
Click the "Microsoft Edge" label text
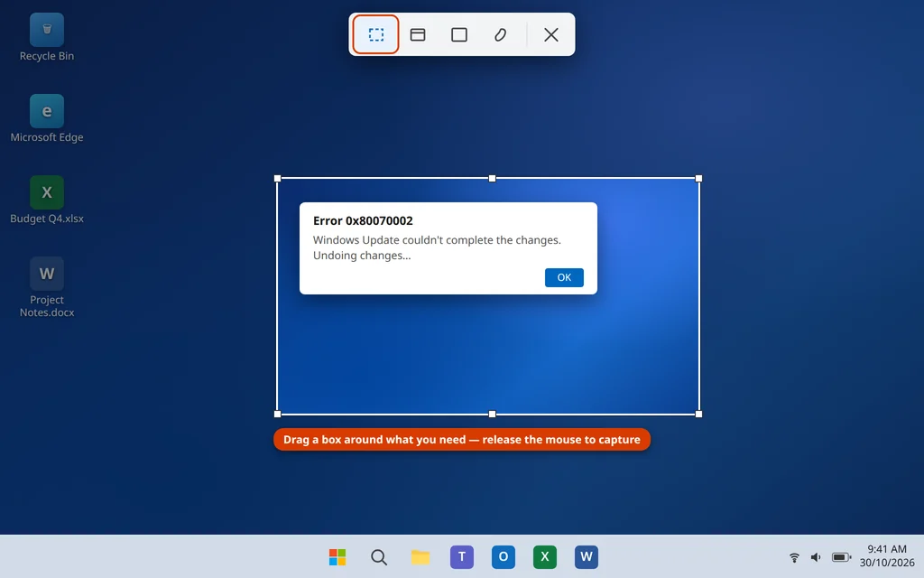coord(47,137)
